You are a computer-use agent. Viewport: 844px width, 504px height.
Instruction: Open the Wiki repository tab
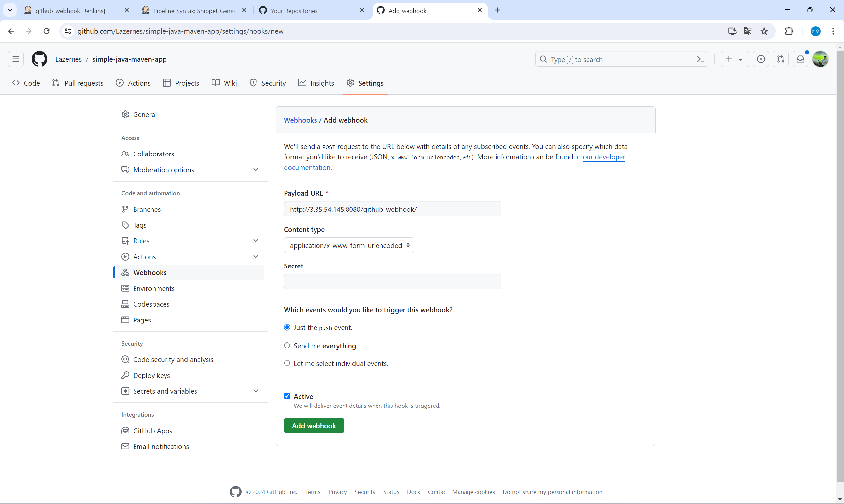tap(224, 83)
